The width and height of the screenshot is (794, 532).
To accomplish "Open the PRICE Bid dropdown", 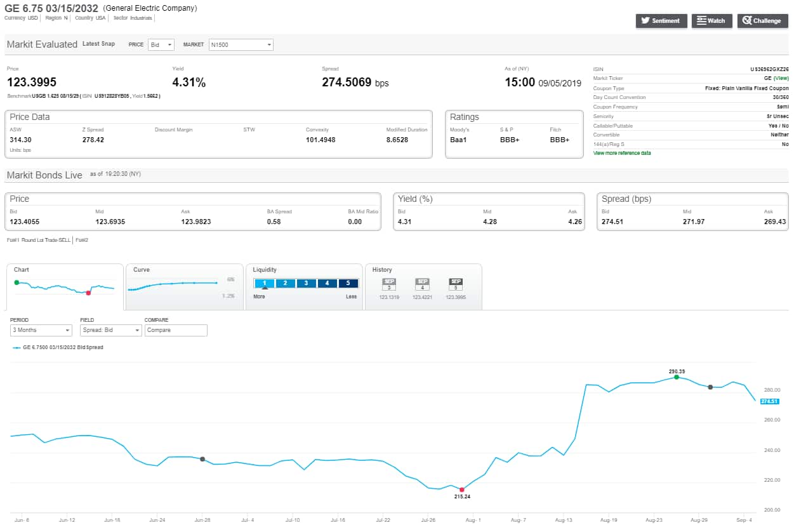I will click(161, 44).
